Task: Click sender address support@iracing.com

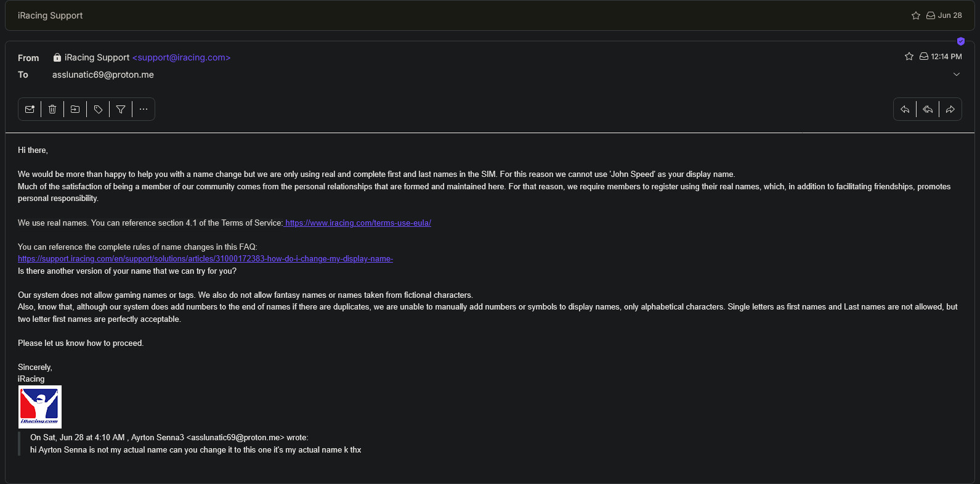Action: pos(181,57)
